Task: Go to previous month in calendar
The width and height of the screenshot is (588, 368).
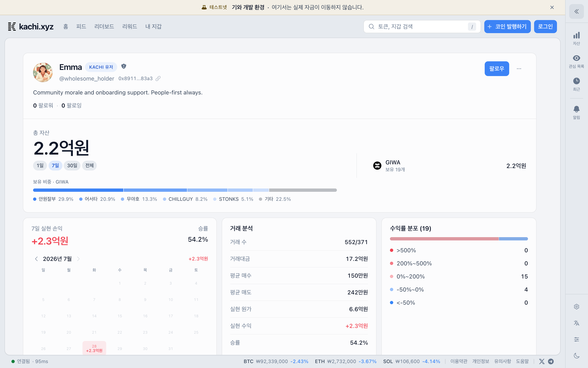Action: coord(36,259)
